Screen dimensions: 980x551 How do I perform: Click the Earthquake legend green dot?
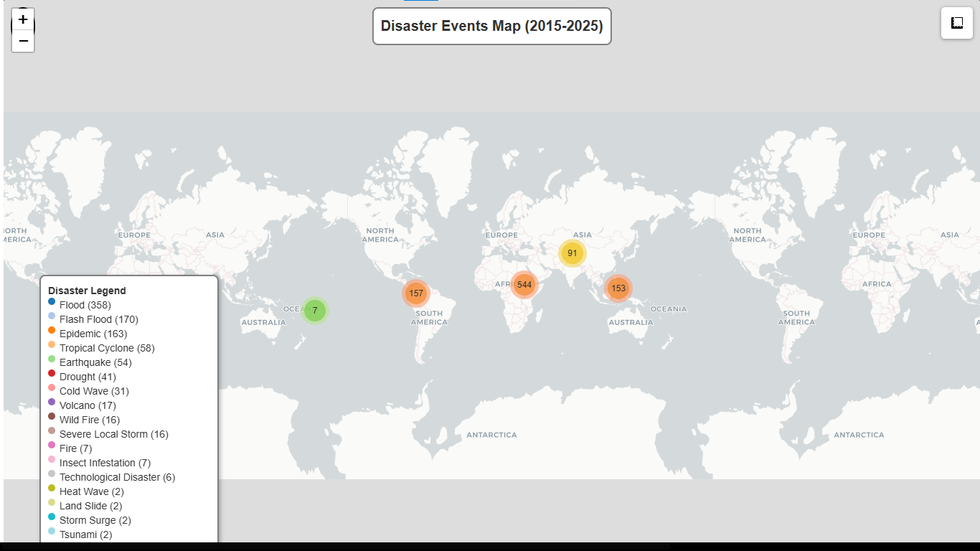pyautogui.click(x=52, y=359)
